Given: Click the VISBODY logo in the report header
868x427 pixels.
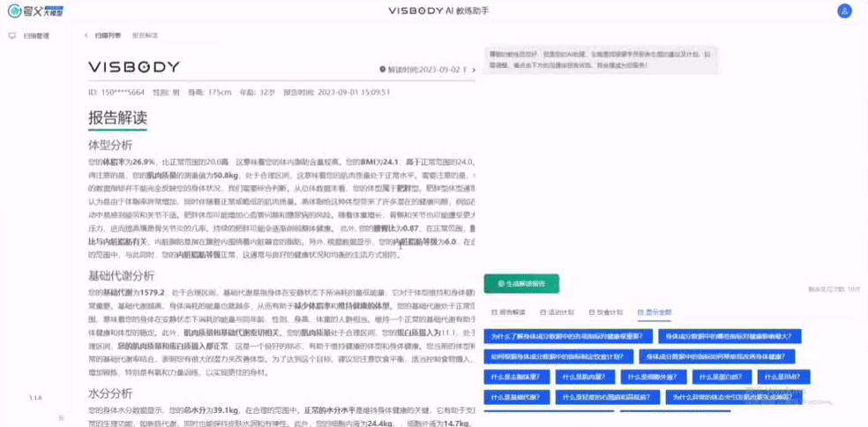Looking at the screenshot, I should (x=134, y=67).
